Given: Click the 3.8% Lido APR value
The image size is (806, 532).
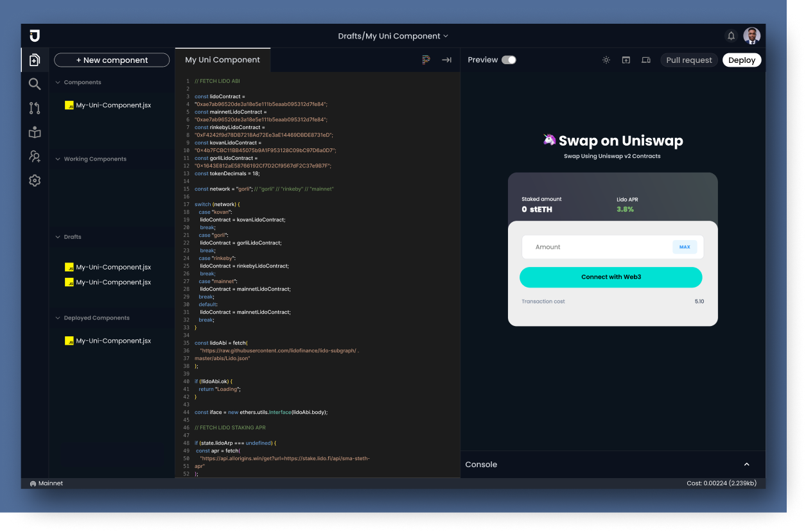Looking at the screenshot, I should pyautogui.click(x=626, y=209).
